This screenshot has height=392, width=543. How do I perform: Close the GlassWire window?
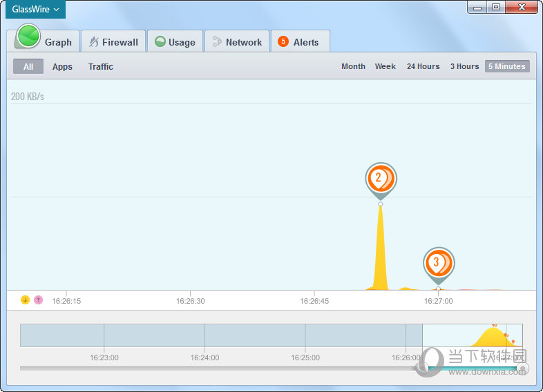tap(522, 8)
